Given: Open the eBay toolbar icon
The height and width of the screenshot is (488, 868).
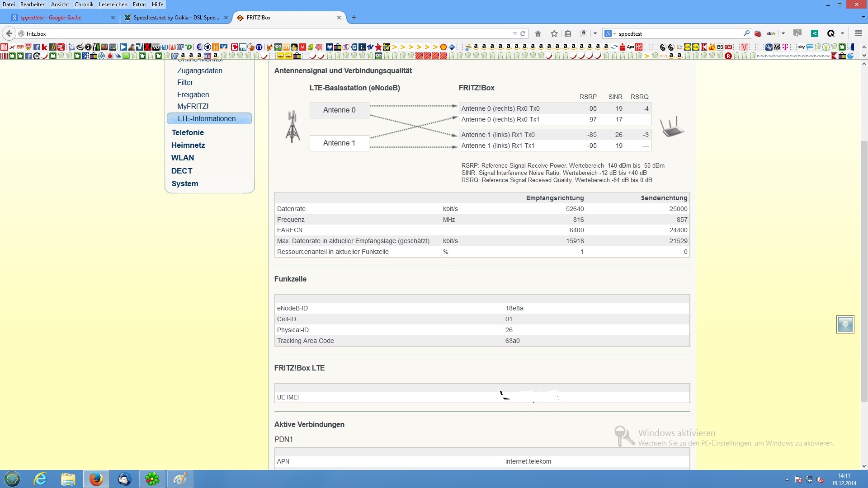Looking at the screenshot, I should coord(771,33).
